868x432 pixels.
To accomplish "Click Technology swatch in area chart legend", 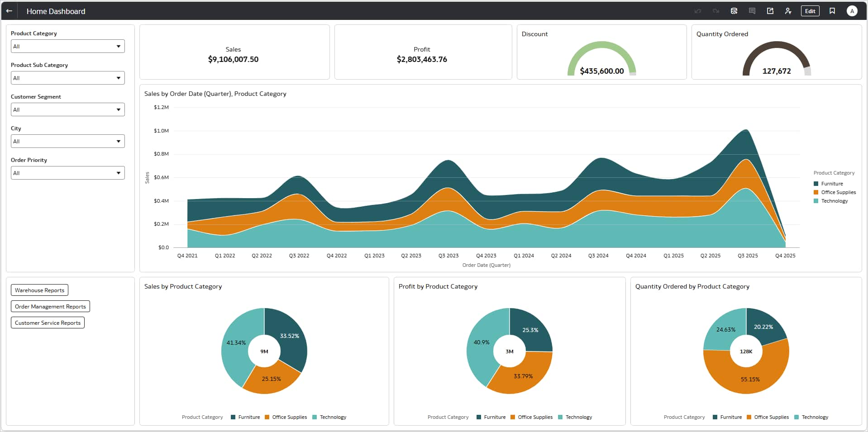I will click(x=816, y=201).
